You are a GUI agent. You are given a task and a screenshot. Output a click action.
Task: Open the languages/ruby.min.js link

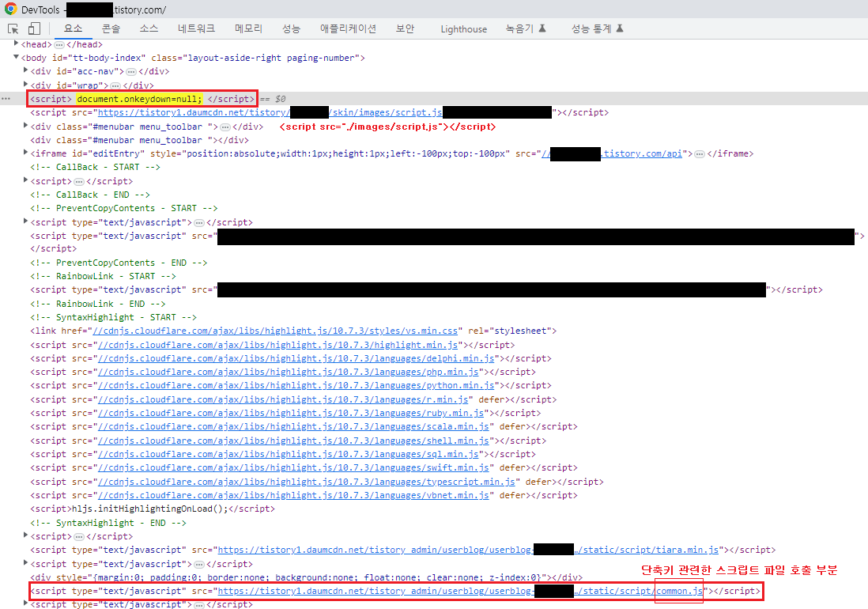pyautogui.click(x=291, y=413)
